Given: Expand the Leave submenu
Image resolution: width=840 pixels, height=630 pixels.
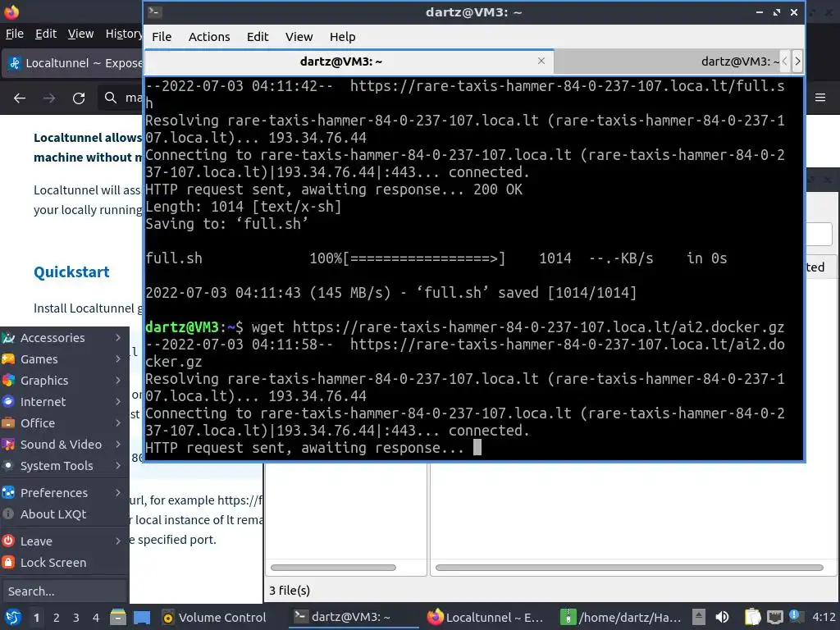Looking at the screenshot, I should point(64,541).
